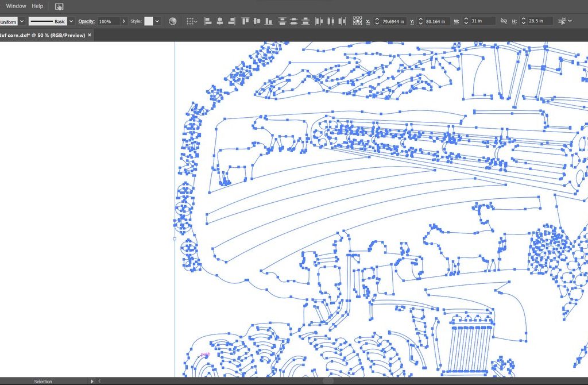The height and width of the screenshot is (385, 588).
Task: Open the graphic Style dropdown arrow
Action: coord(158,21)
